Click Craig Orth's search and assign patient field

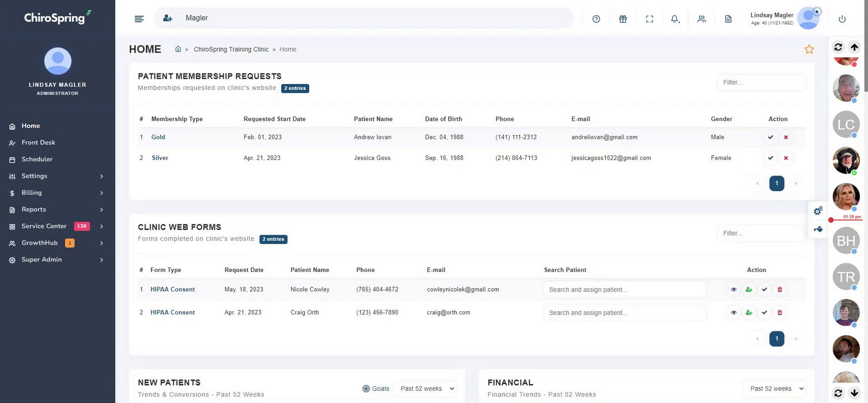(624, 312)
